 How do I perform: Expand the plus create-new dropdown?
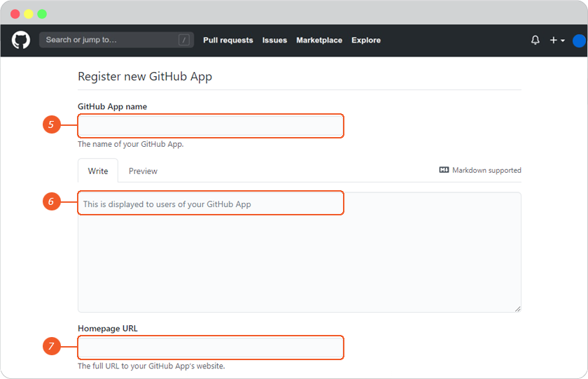pos(557,40)
